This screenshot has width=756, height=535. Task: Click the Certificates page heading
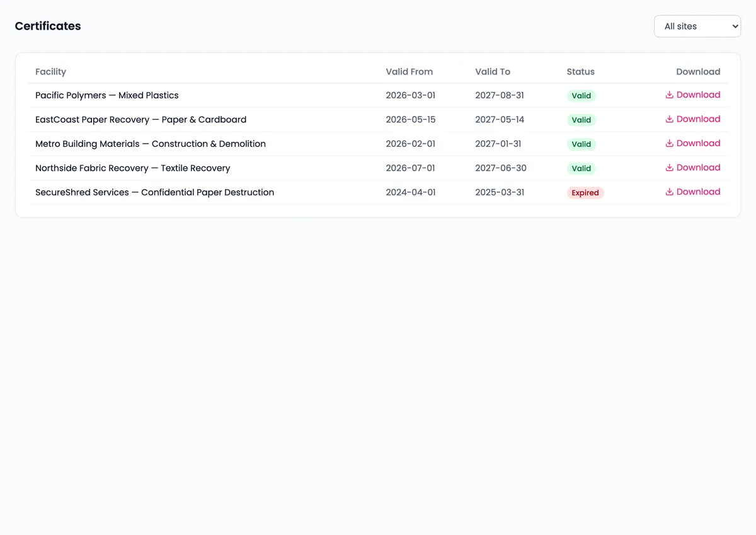48,26
